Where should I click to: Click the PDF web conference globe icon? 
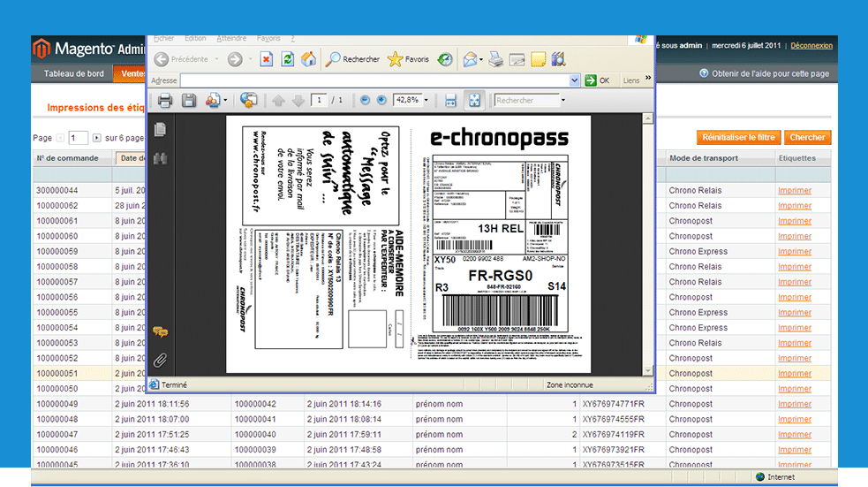click(x=248, y=100)
